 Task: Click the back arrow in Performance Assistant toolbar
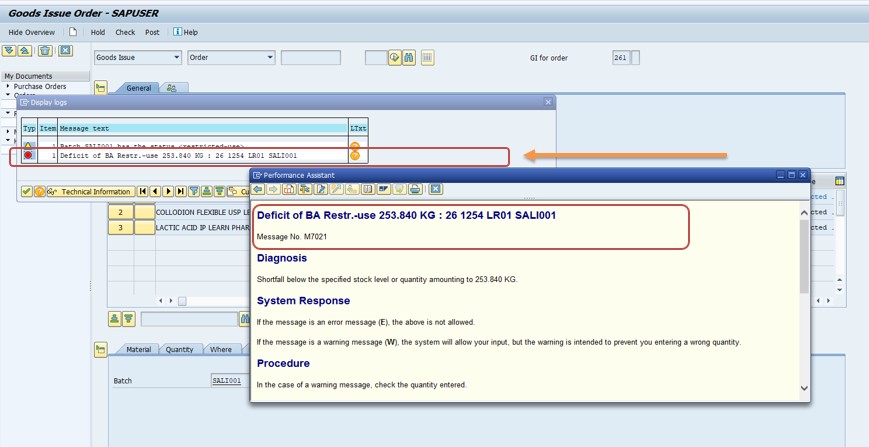click(x=258, y=189)
